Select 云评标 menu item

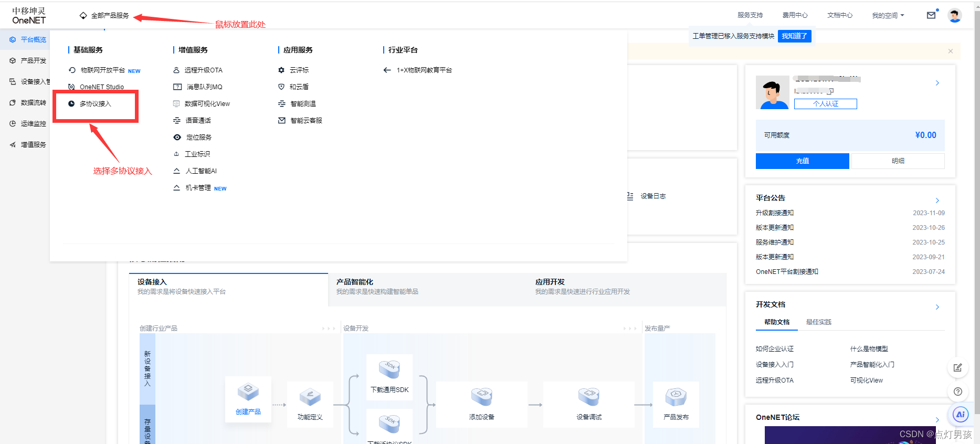pyautogui.click(x=293, y=70)
